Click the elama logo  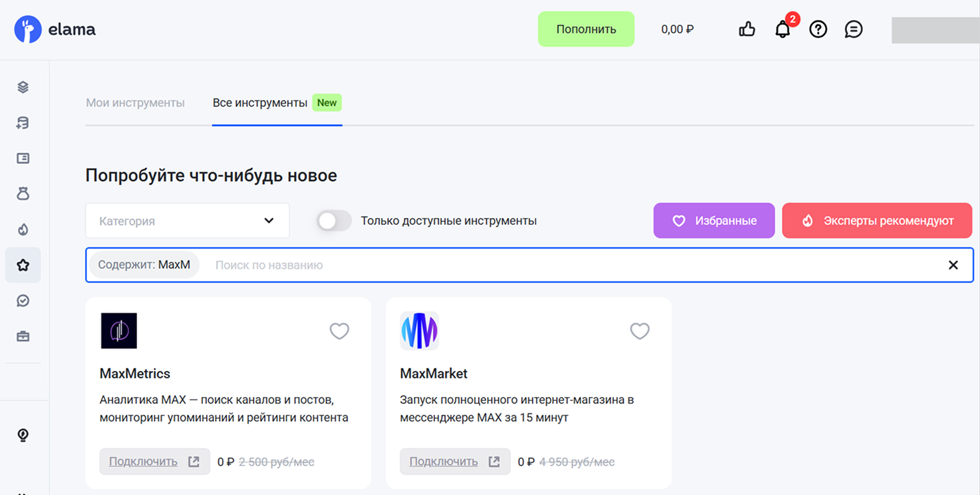click(55, 29)
